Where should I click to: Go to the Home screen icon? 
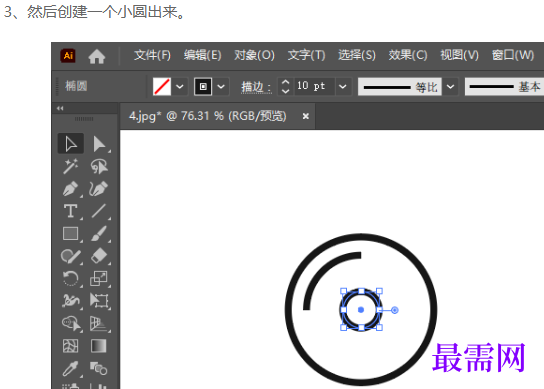point(96,56)
